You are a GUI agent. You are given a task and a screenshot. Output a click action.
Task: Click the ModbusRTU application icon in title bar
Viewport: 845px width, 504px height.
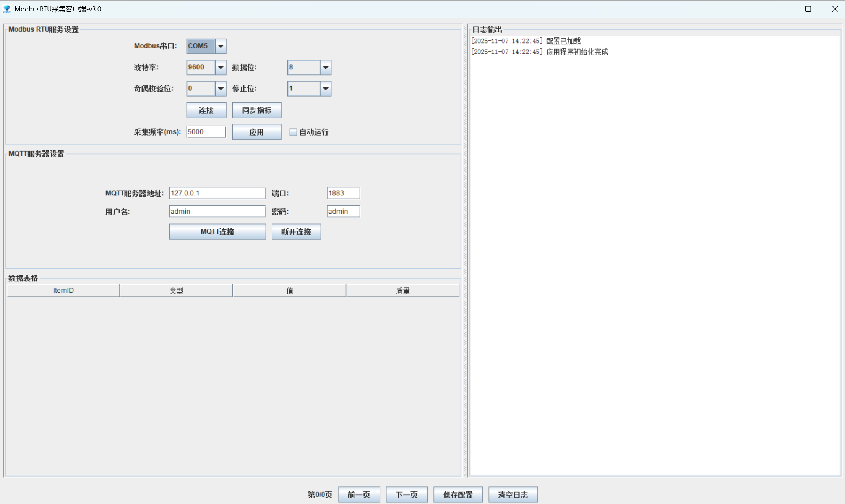pyautogui.click(x=6, y=8)
